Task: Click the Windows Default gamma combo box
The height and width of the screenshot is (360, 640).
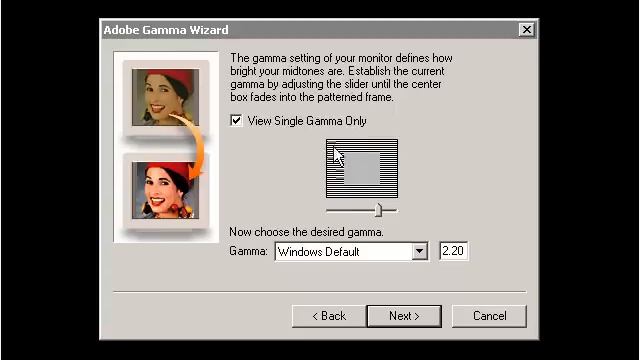Action: point(351,251)
